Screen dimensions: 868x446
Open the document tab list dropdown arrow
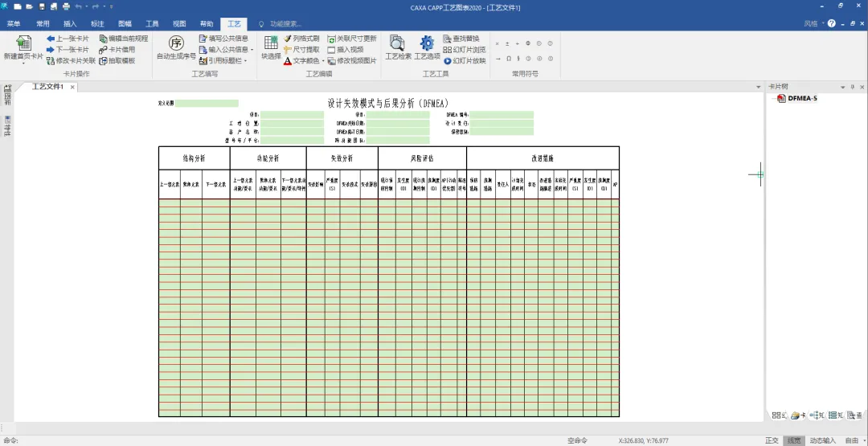coord(759,88)
